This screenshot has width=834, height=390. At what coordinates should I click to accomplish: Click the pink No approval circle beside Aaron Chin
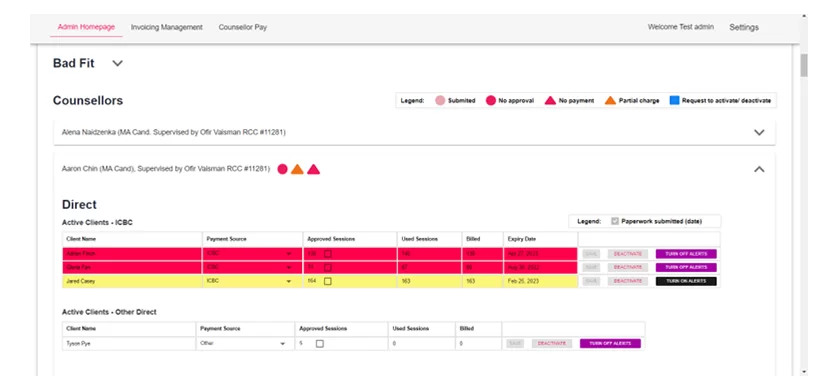pos(282,169)
